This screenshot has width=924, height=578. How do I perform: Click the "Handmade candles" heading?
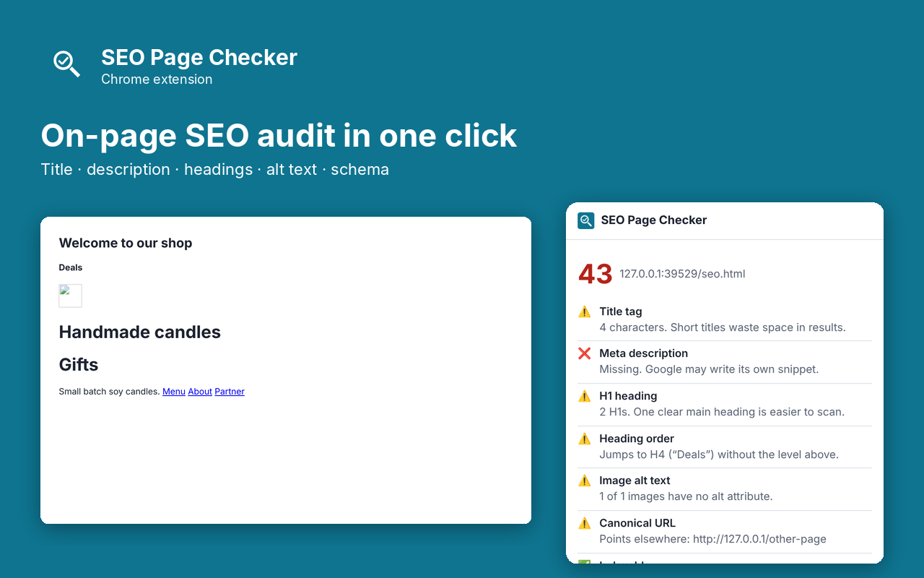coord(140,332)
